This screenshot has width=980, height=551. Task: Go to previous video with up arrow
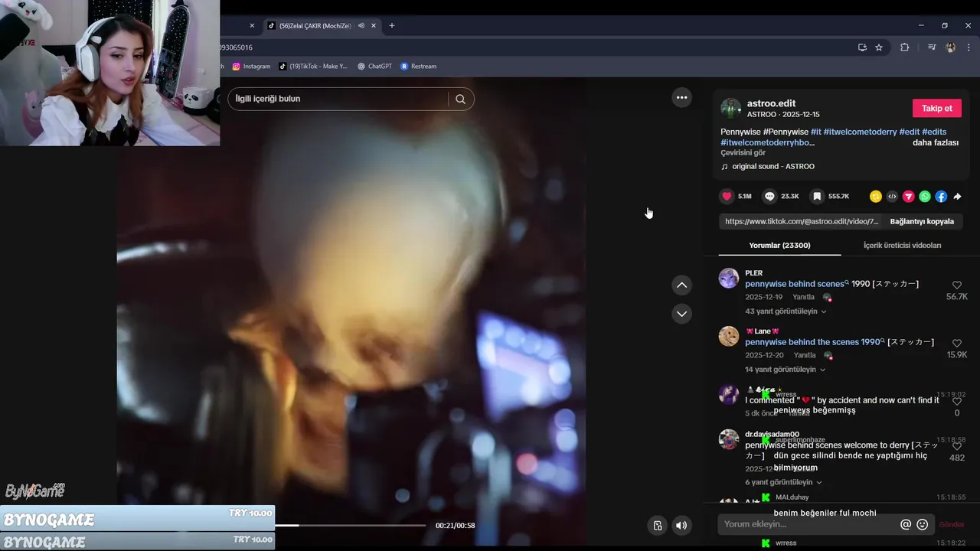point(681,285)
